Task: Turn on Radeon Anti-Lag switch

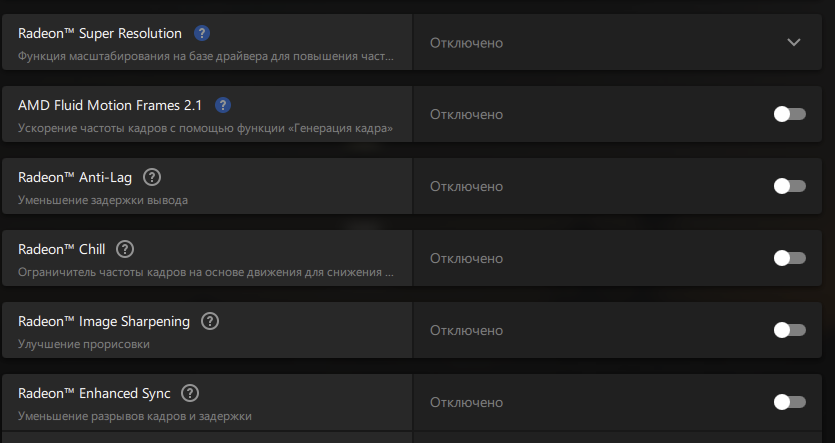Action: pos(790,186)
